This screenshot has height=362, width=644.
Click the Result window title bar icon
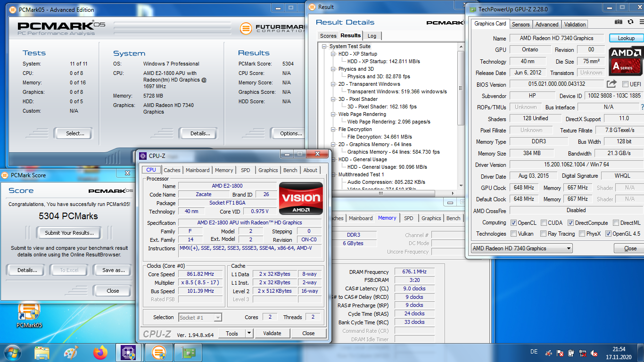click(312, 7)
